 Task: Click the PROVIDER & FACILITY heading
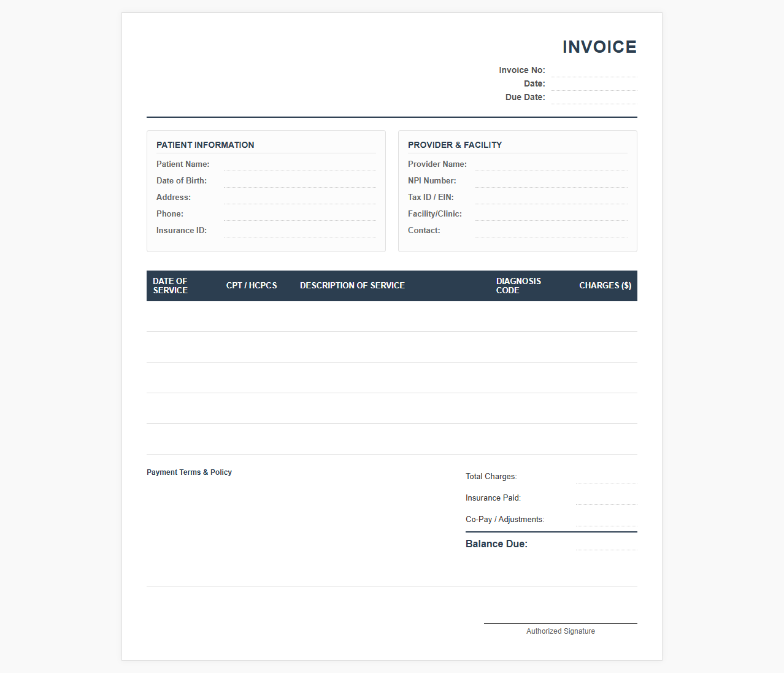click(455, 145)
